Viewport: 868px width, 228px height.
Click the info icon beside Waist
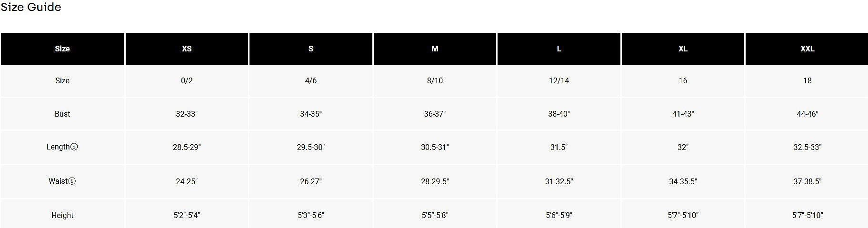(x=72, y=181)
